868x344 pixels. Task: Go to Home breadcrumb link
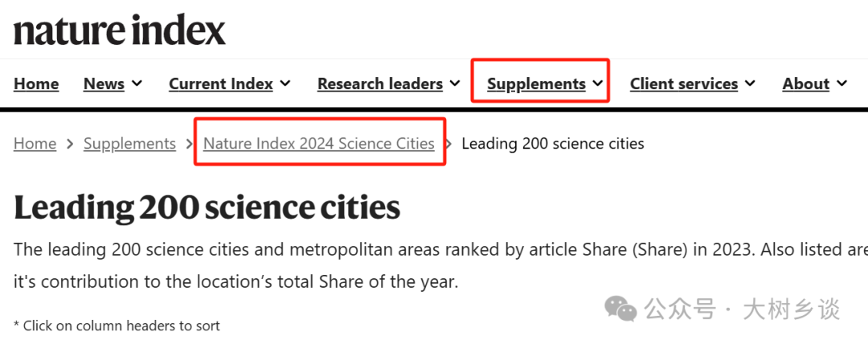tap(35, 144)
